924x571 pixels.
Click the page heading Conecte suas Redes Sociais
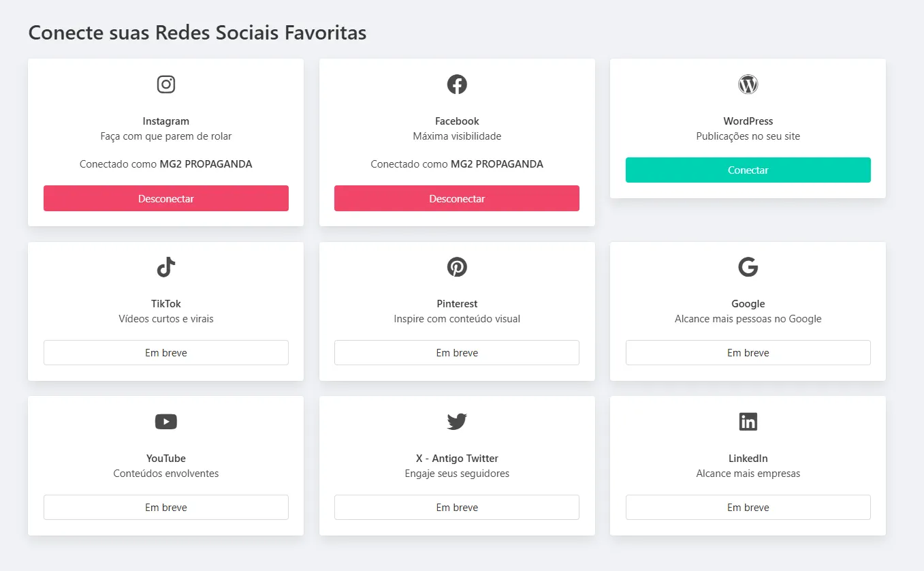[x=197, y=33]
